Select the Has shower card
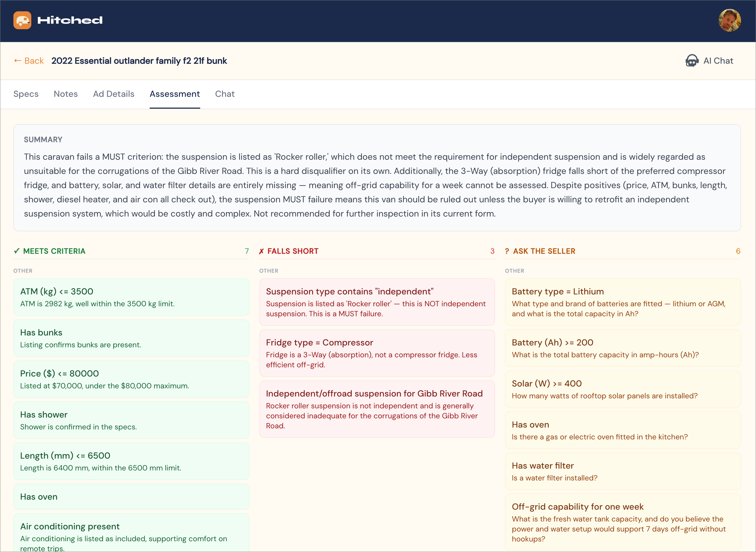The image size is (756, 552). click(131, 420)
